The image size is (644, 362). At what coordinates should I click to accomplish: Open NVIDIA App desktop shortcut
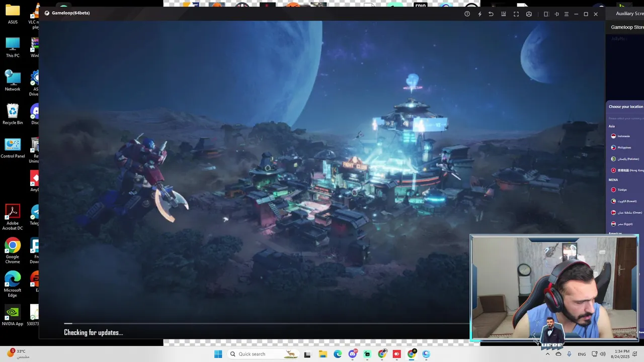(13, 316)
